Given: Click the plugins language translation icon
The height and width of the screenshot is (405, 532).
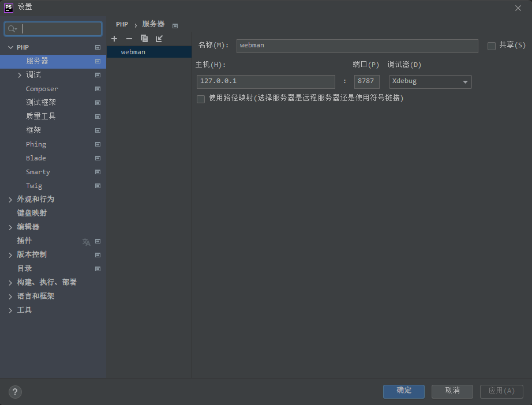Looking at the screenshot, I should pyautogui.click(x=86, y=242).
